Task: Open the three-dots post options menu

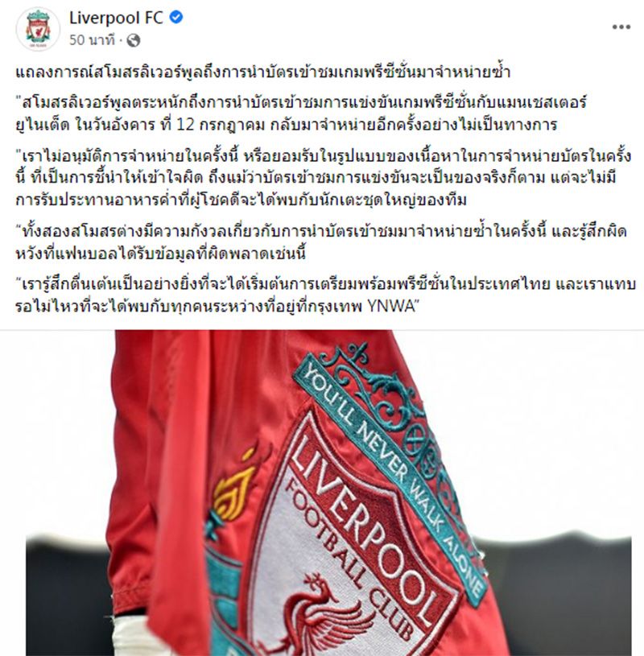Action: click(621, 27)
